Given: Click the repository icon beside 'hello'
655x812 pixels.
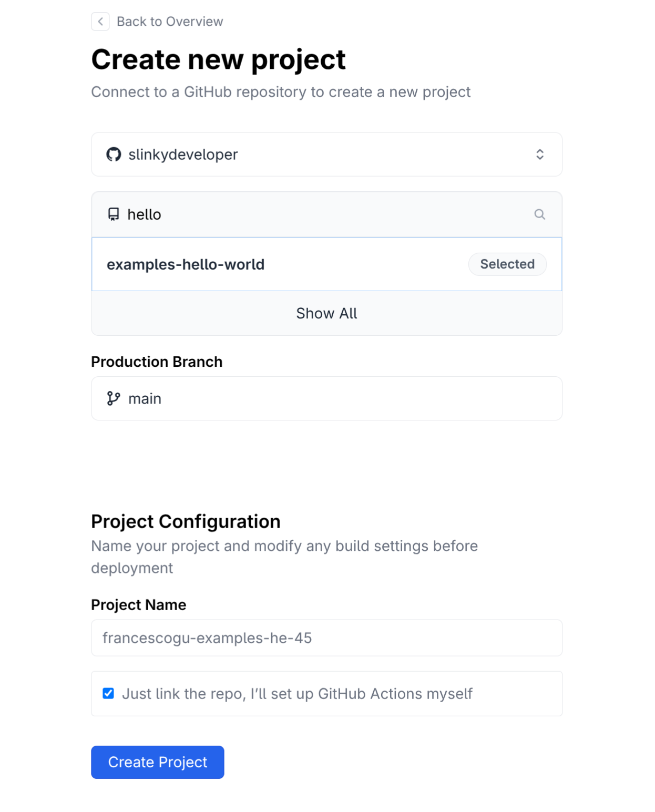Looking at the screenshot, I should coord(114,214).
